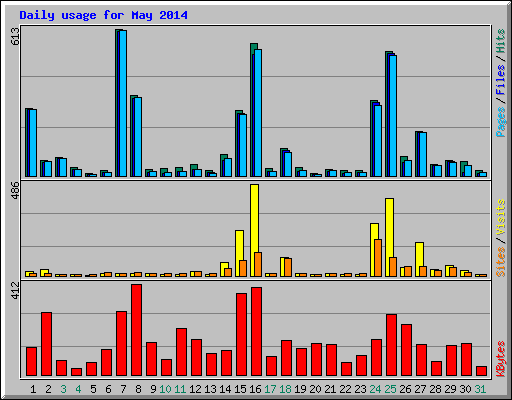Select the cyan Pages bar for day 8

[x=138, y=137]
